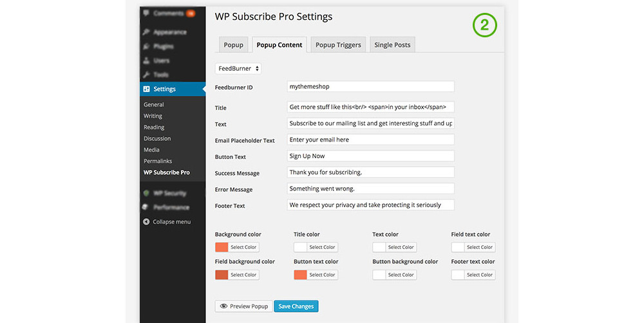Open General settings submenu item
This screenshot has height=323, width=644.
pyautogui.click(x=154, y=105)
